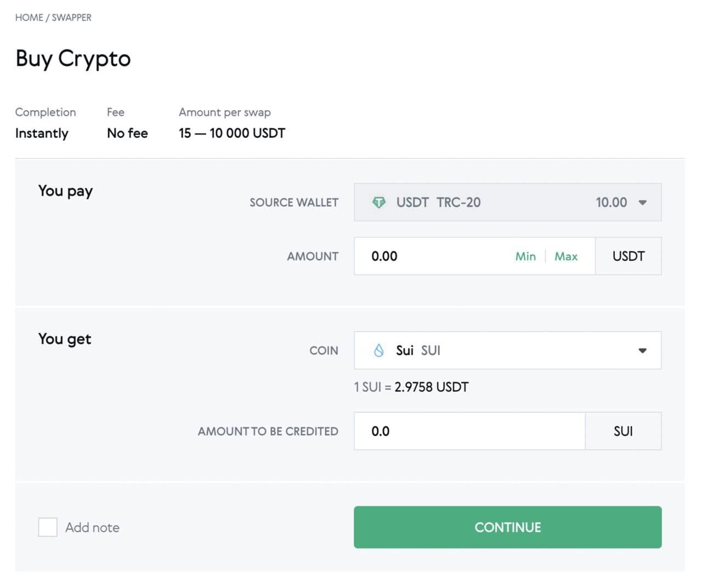Click the SUI currency label beside credited amount
The height and width of the screenshot is (588, 702).
(623, 431)
